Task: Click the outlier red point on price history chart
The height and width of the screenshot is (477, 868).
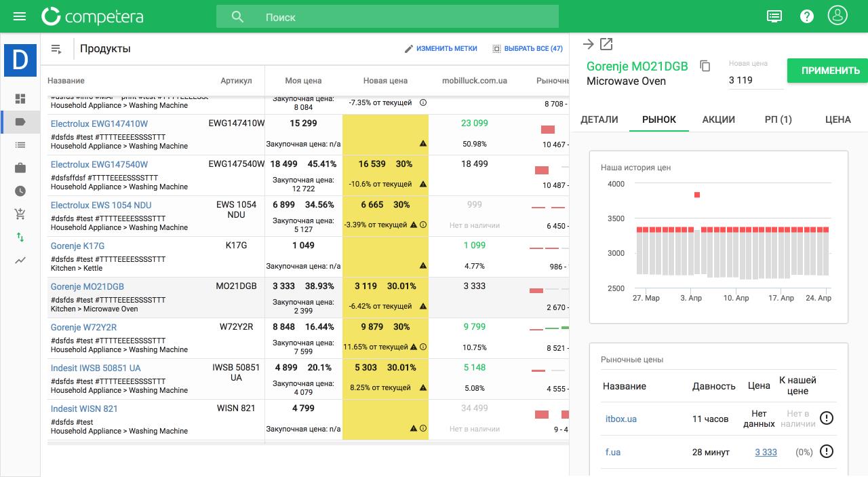Action: 697,195
